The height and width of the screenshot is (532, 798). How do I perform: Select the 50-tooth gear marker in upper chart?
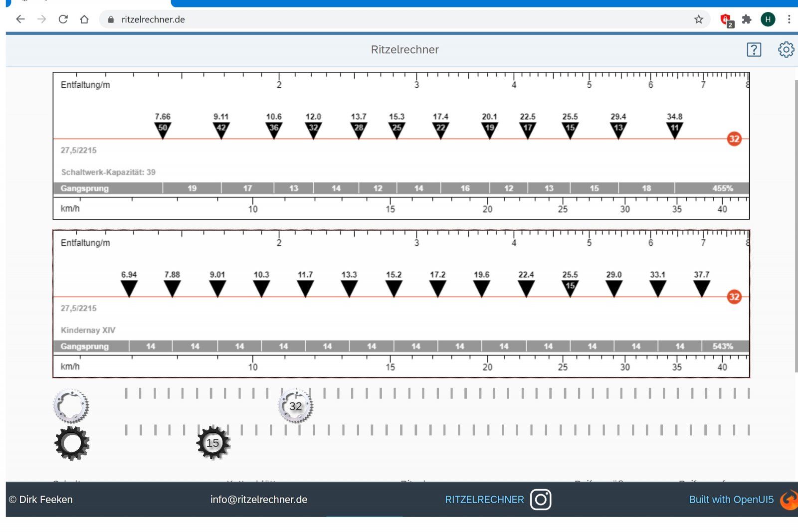163,130
